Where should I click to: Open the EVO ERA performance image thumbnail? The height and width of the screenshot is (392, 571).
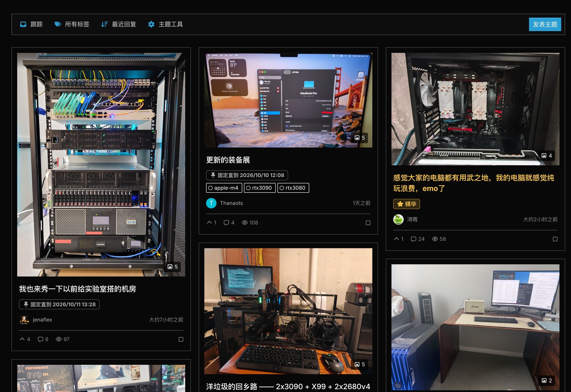pos(101,378)
